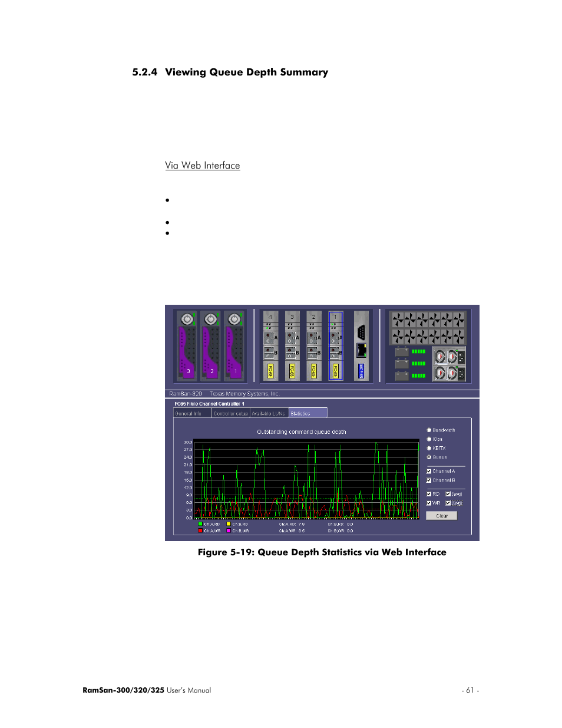Open FC65 controller card in slot 2
Screen dimensions: 562x728
314,346
